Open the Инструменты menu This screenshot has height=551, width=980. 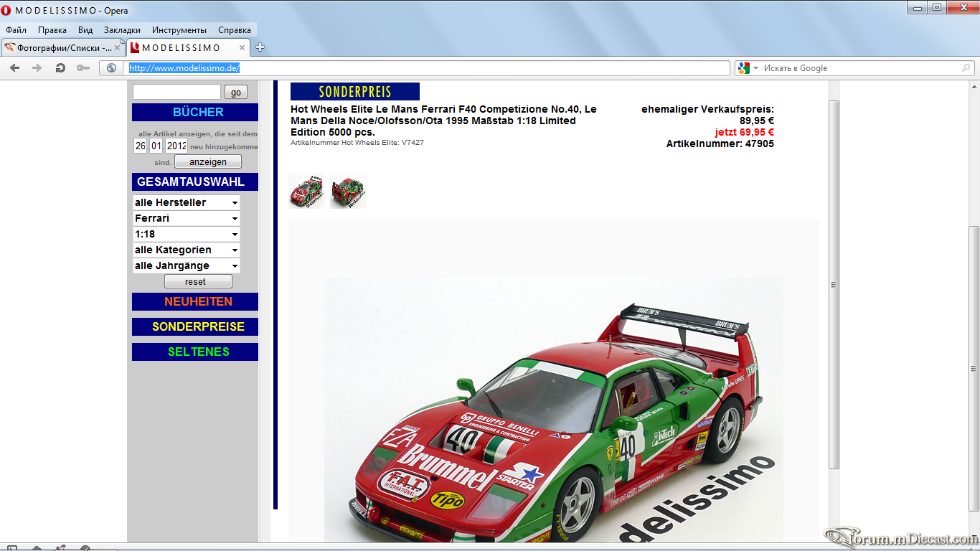[x=179, y=30]
